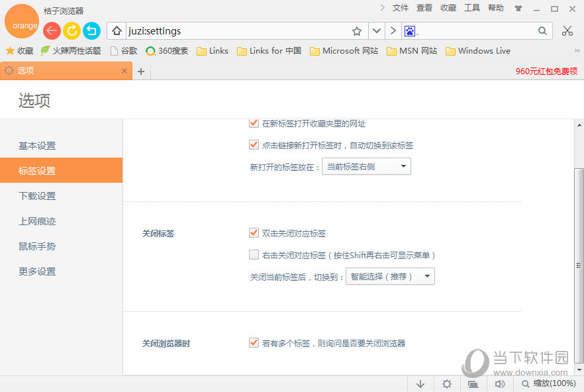Click the scissors screenshot tool icon
This screenshot has height=392, width=584.
point(567,30)
